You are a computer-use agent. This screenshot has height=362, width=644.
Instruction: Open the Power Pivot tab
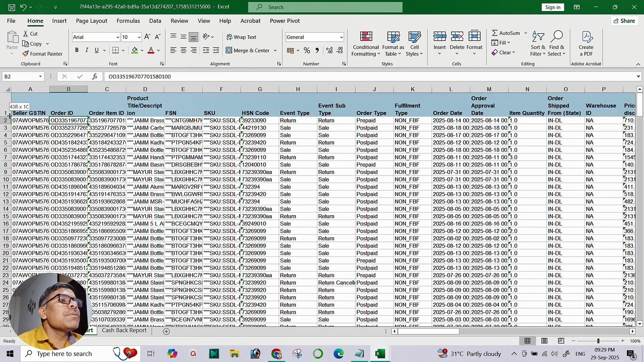tap(285, 21)
